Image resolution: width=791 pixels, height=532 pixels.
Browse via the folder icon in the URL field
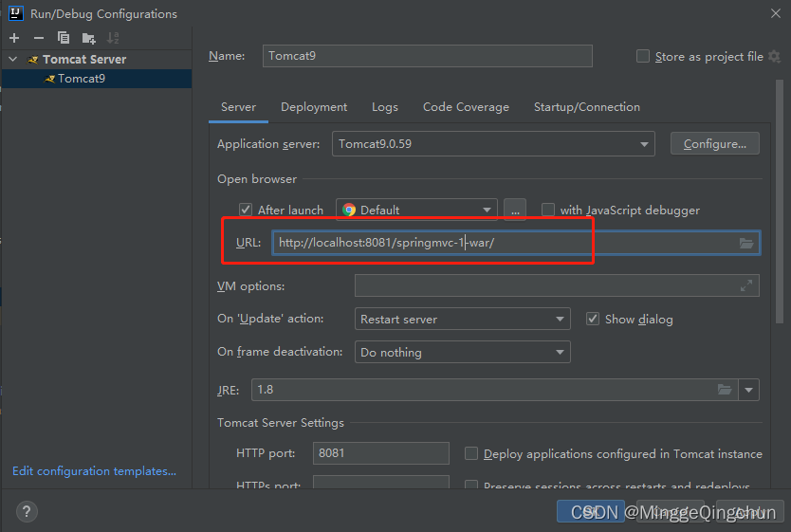[746, 243]
